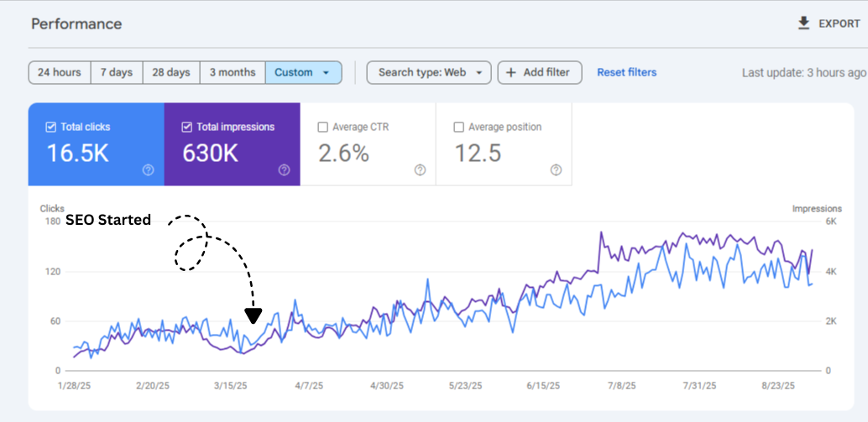Select the 7 days range tab
868x422 pixels.
117,73
